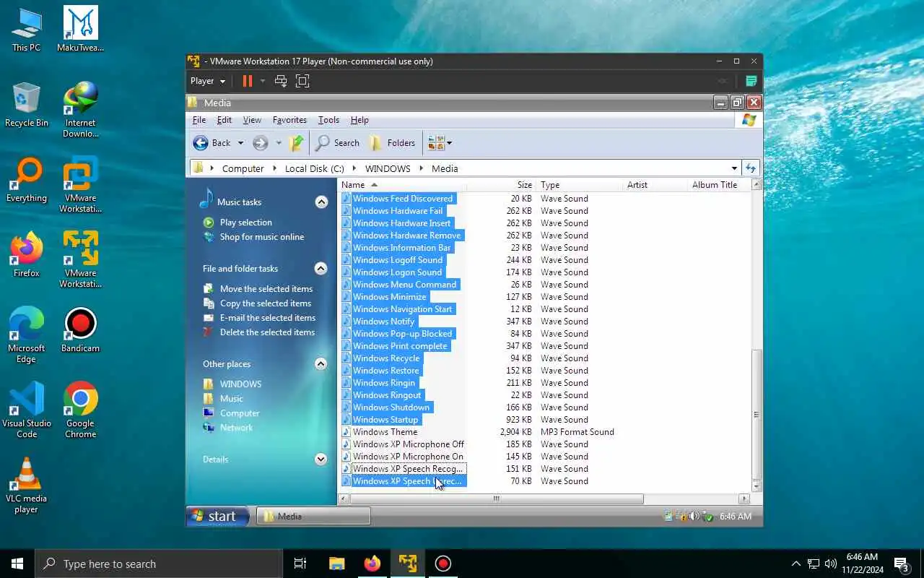Click Move the selected items
Viewport: 924px width, 578px height.
click(266, 289)
